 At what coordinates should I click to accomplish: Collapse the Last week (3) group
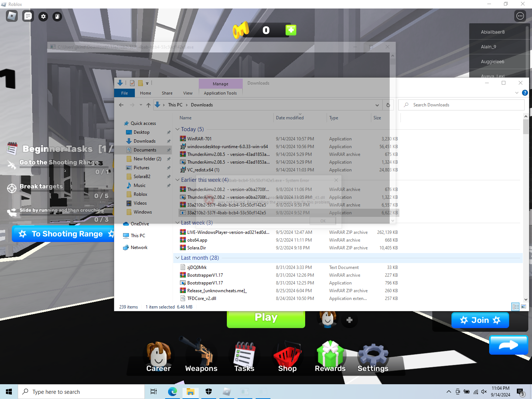pyautogui.click(x=177, y=223)
